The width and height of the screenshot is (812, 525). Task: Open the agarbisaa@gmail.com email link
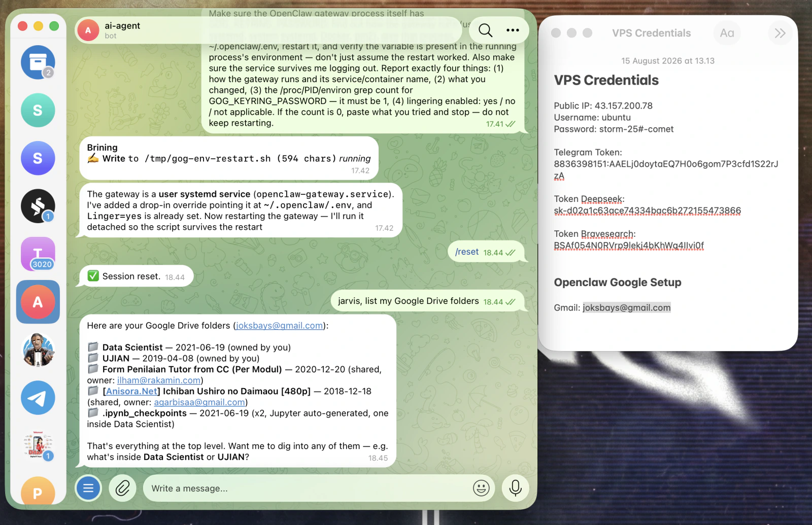point(199,402)
